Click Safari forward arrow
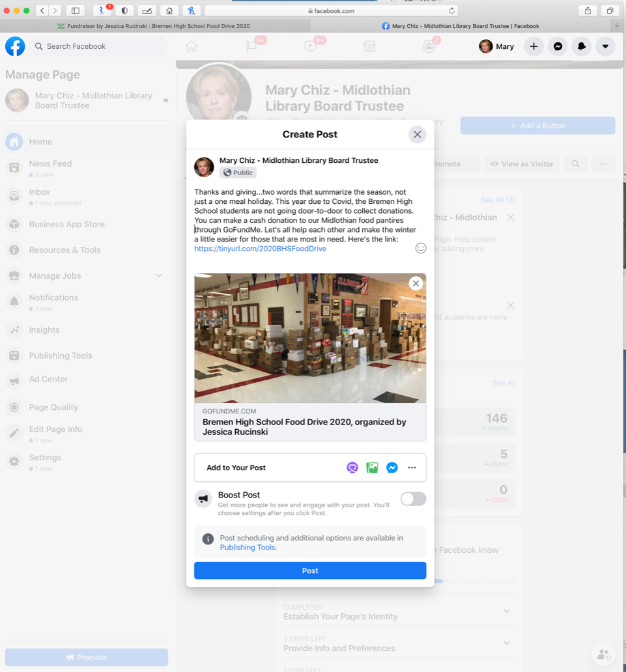 coord(55,10)
